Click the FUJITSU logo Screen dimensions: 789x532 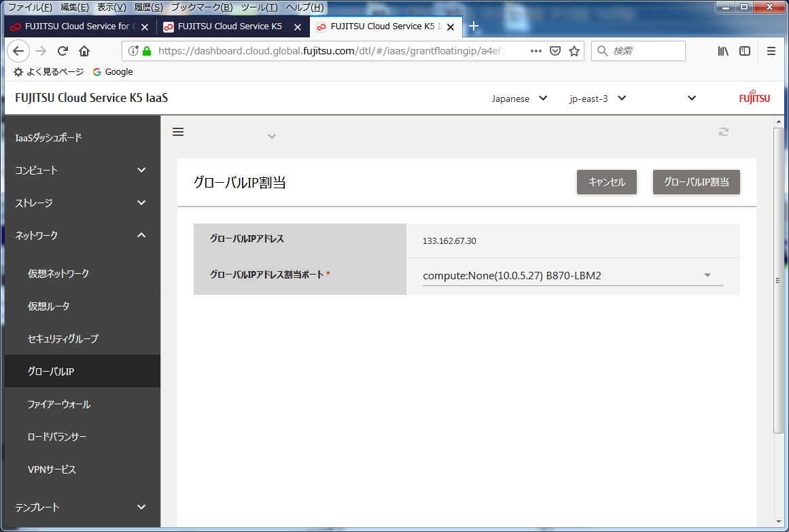click(x=754, y=97)
